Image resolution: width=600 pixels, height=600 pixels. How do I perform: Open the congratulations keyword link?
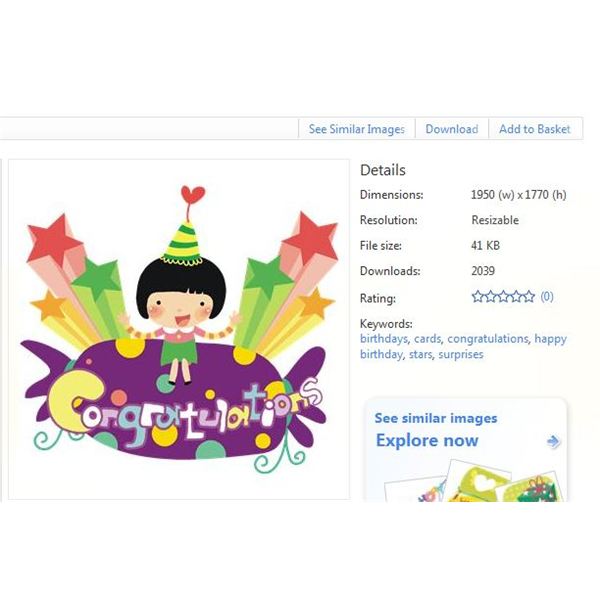coord(488,339)
